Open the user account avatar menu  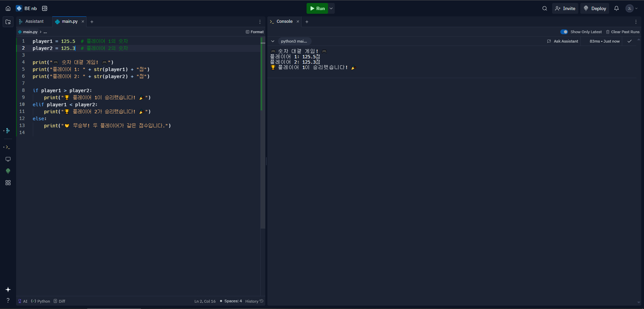(x=632, y=8)
